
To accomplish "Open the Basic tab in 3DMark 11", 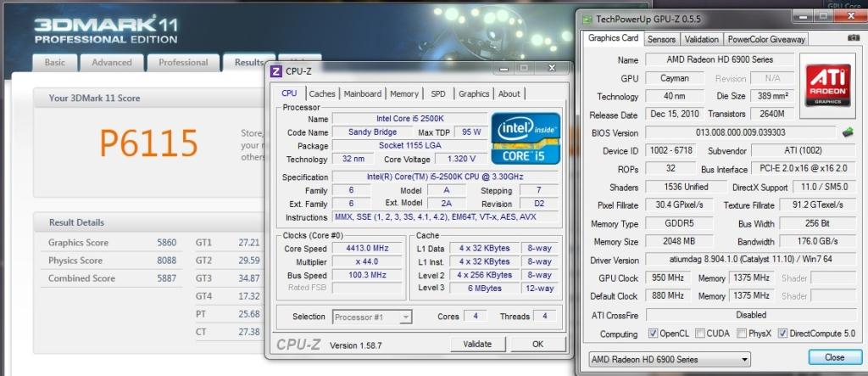I will (x=55, y=63).
